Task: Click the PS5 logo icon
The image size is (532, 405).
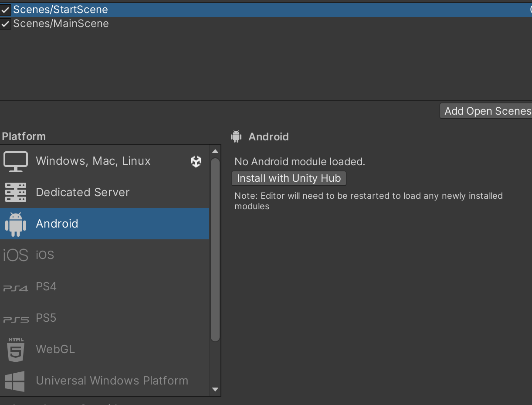Action: coord(16,319)
